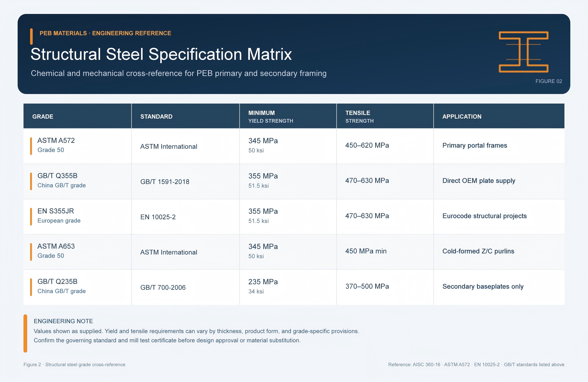Click ASTM International in the A653 row
This screenshot has width=588, height=382.
pos(169,252)
